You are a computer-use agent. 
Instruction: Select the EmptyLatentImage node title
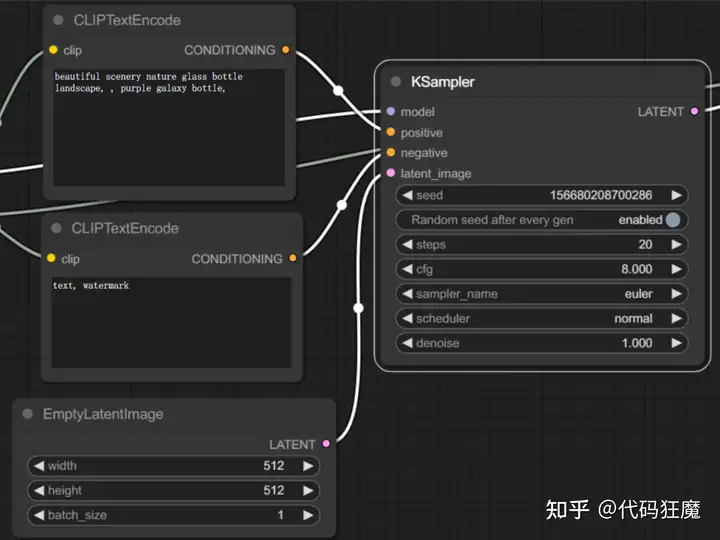click(x=103, y=414)
